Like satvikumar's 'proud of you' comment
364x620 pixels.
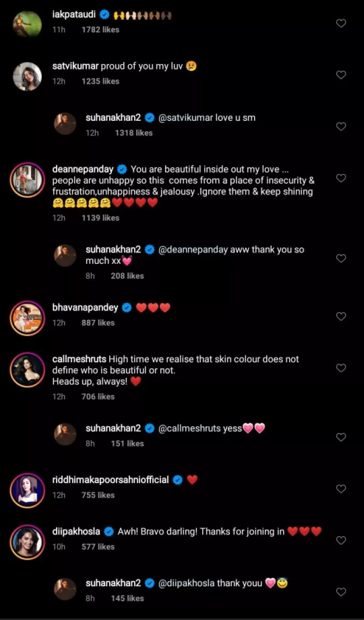click(x=341, y=75)
